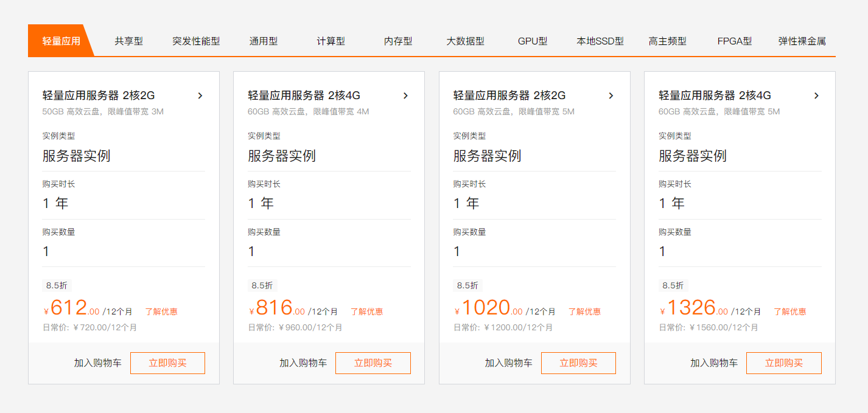Switch to the 弹性裸金属 tab
This screenshot has height=413, width=868.
(x=802, y=41)
